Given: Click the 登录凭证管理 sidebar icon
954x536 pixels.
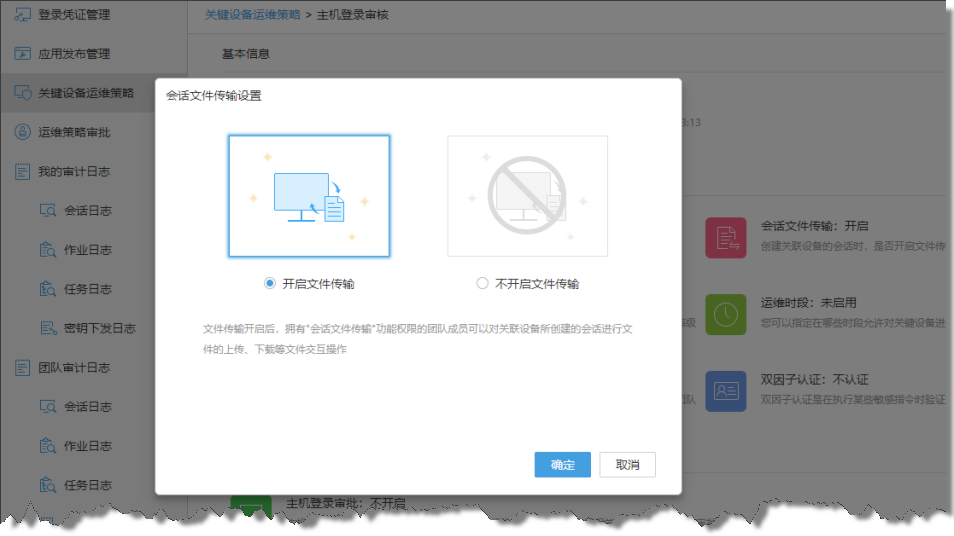Looking at the screenshot, I should [22, 15].
